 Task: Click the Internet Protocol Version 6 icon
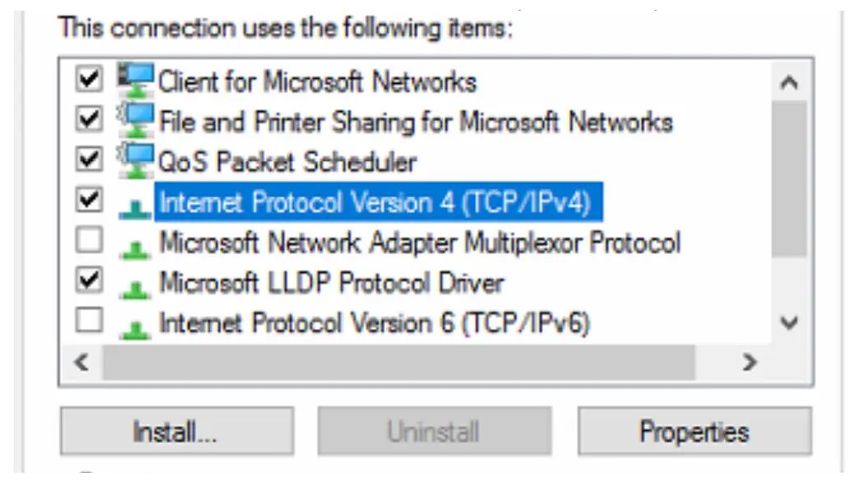point(135,327)
